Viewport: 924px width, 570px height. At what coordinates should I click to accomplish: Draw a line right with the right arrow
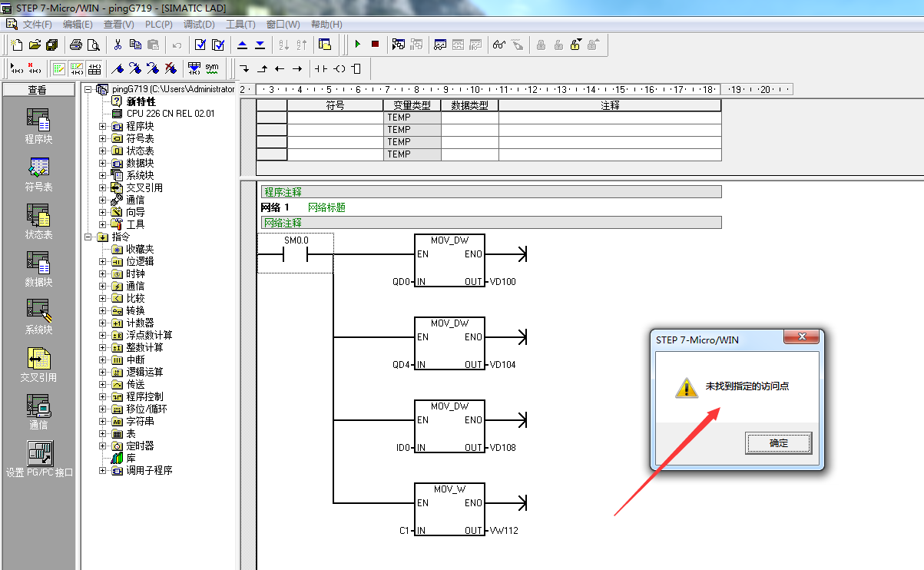tap(297, 68)
